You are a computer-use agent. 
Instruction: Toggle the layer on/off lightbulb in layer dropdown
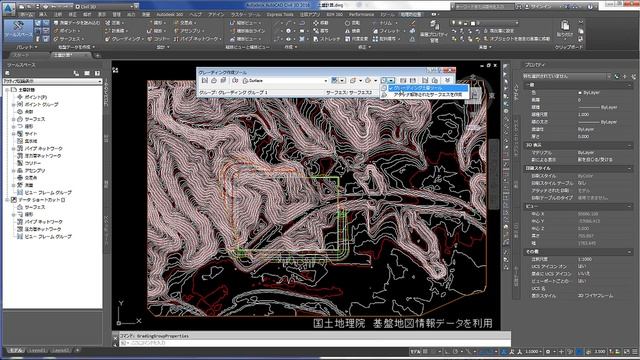pyautogui.click(x=453, y=23)
